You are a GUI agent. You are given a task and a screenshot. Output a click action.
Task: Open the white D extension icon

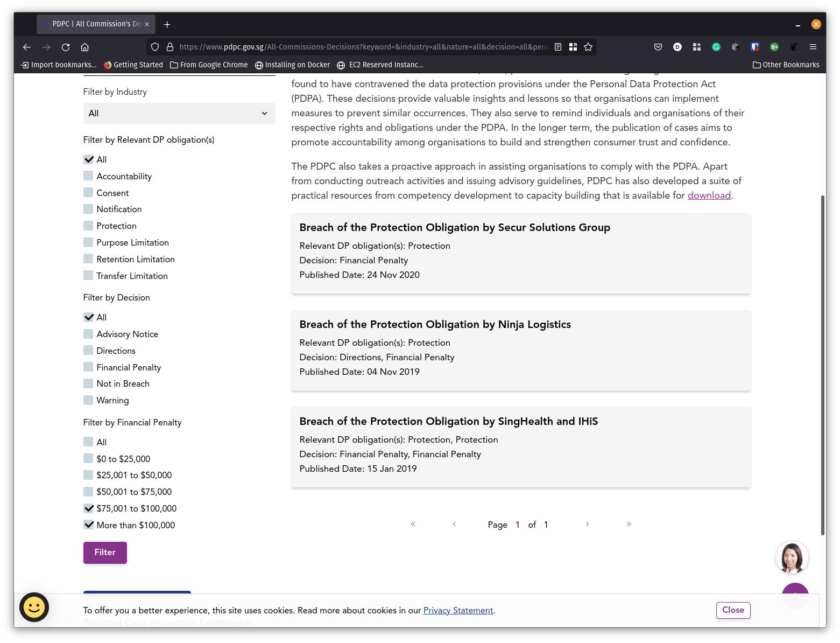[677, 47]
